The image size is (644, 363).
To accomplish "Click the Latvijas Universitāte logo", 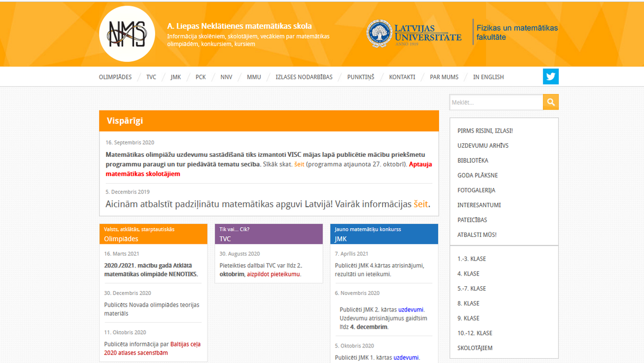I will [x=414, y=33].
